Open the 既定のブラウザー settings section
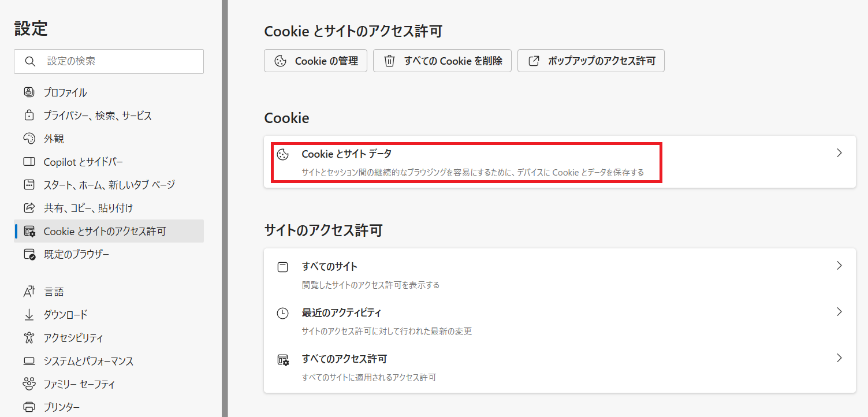Screen dimensions: 868x417 click(x=76, y=254)
